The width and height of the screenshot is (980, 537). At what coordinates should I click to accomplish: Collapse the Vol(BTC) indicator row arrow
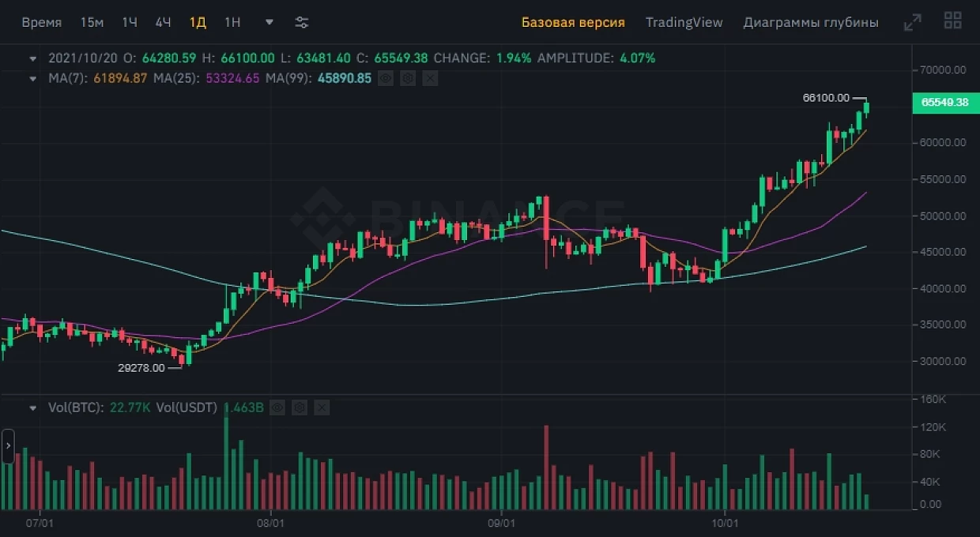click(32, 408)
